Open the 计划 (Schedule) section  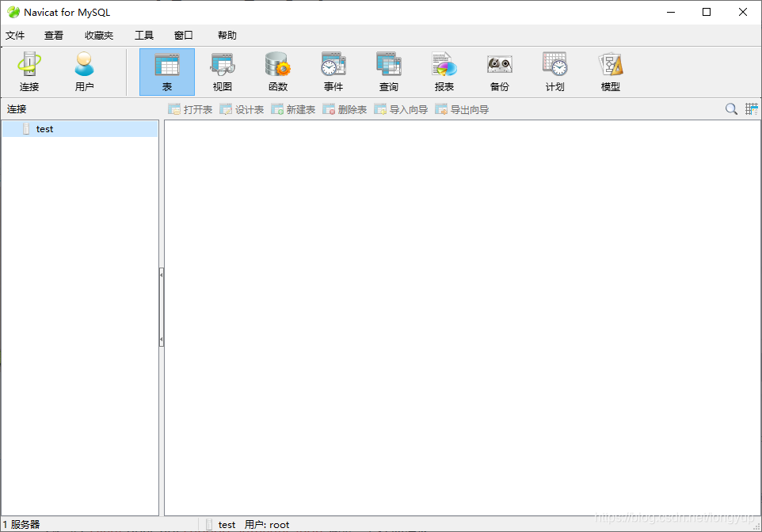tap(555, 71)
